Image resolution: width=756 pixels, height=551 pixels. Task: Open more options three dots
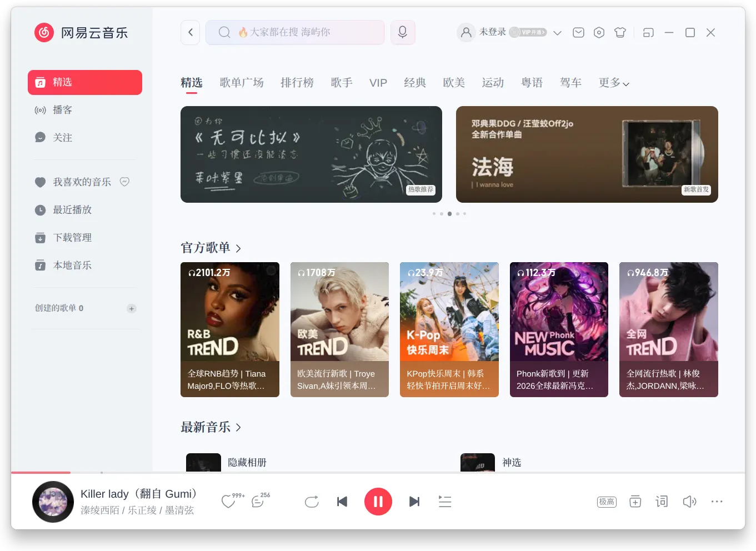click(x=717, y=502)
